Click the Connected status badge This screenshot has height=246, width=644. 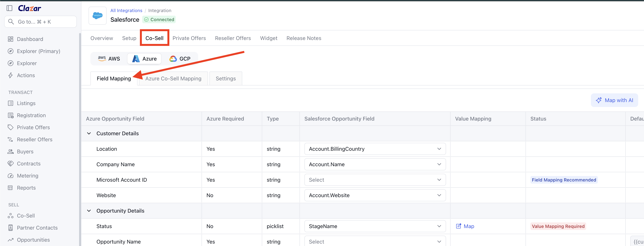pos(159,19)
